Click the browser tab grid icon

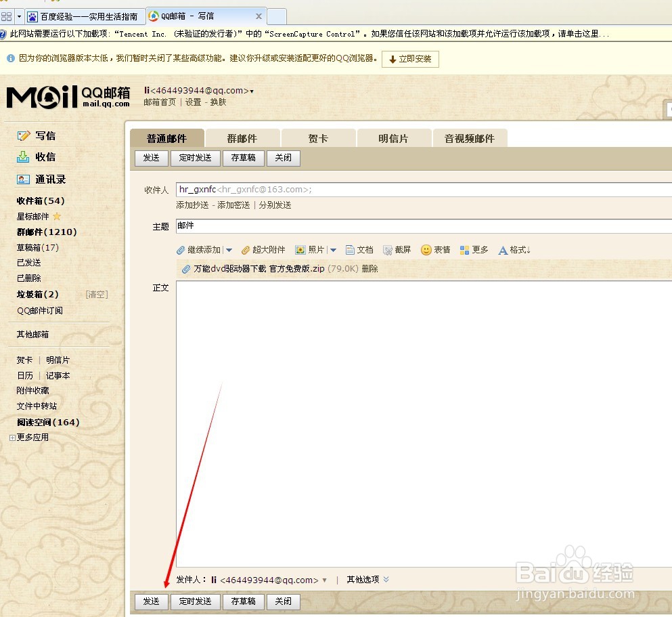[6, 17]
